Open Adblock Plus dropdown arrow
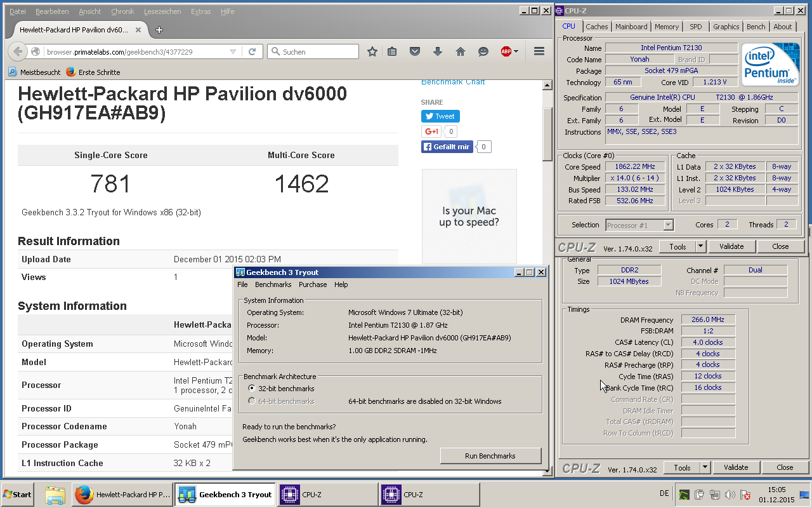Screen dimensions: 812x508 click(x=516, y=51)
